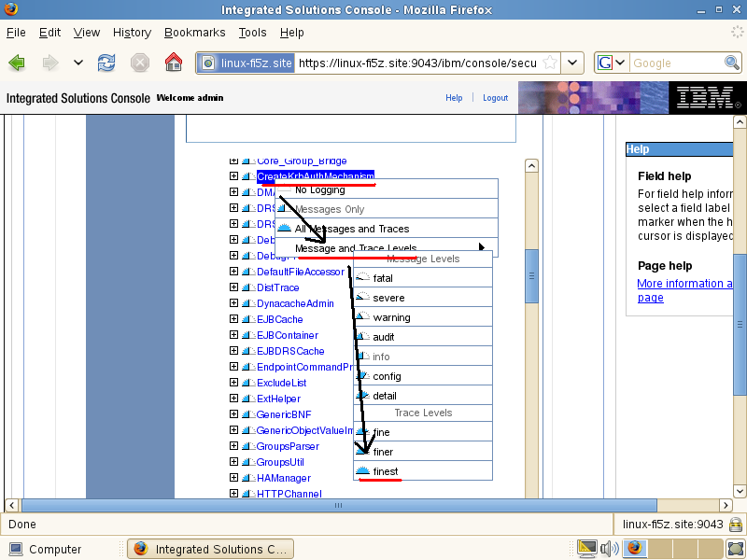Viewport: 747px width, 560px height.
Task: Select the DynacacheAdmin component link
Action: [295, 303]
